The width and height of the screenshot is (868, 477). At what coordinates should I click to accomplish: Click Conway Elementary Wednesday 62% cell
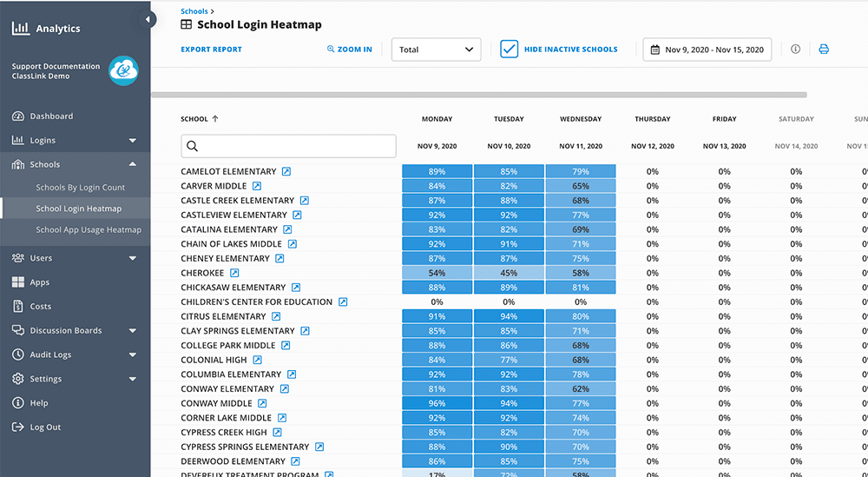[581, 389]
